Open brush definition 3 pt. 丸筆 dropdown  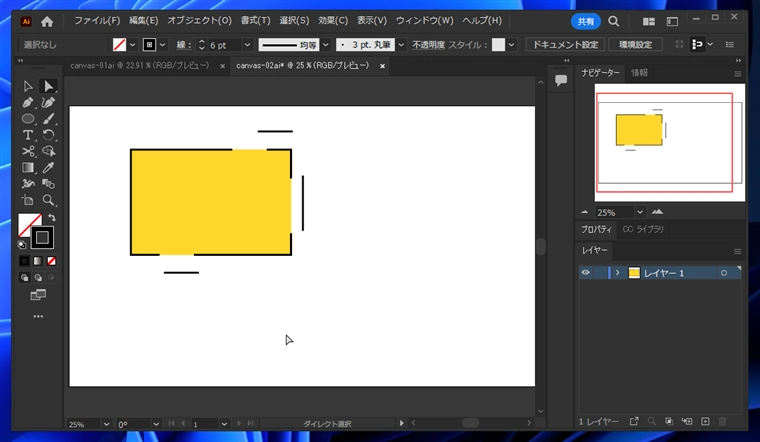click(401, 45)
